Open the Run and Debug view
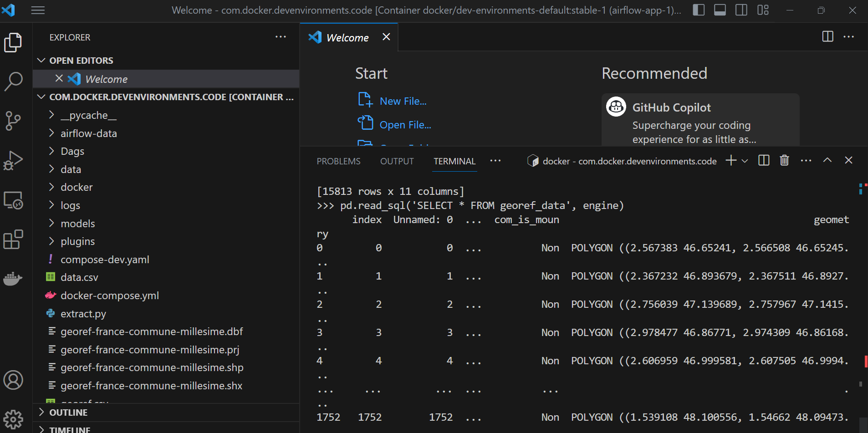Screen dimensions: 868x433 click(13, 160)
